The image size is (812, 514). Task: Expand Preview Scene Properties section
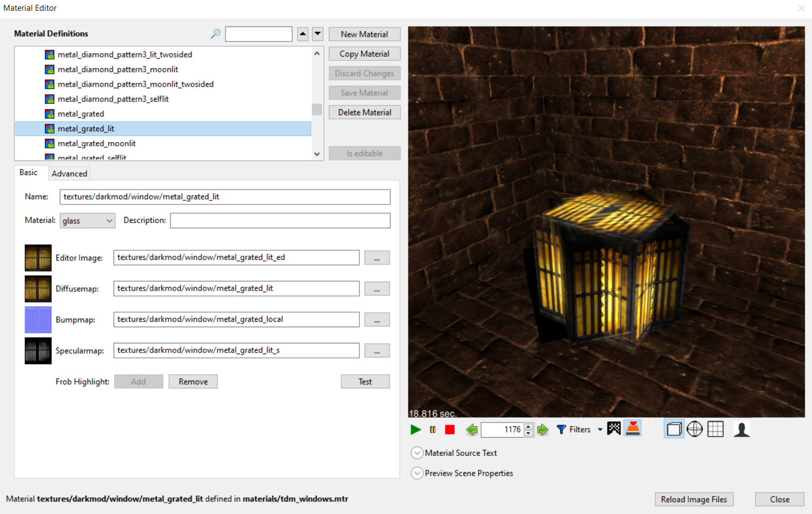tap(417, 474)
